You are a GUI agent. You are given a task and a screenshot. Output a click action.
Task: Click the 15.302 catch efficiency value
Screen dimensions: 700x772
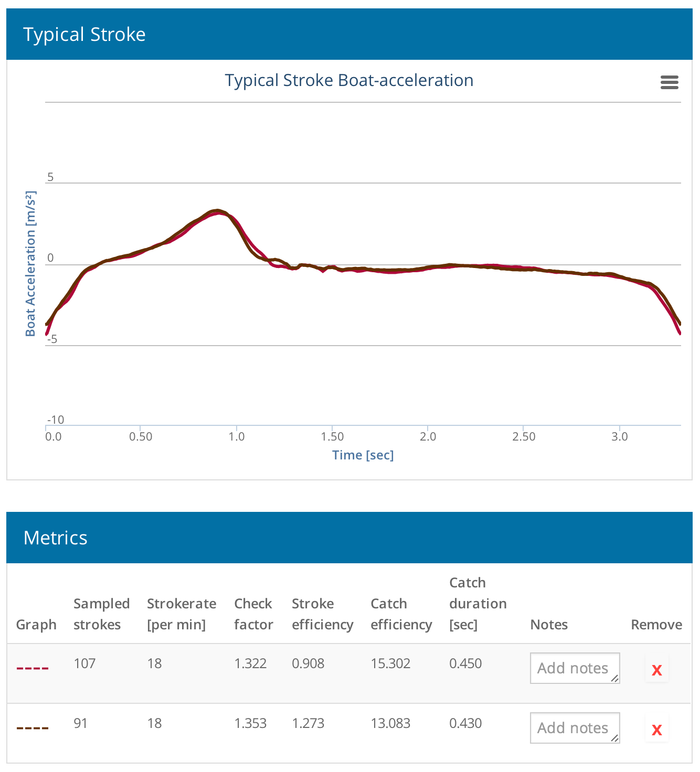tap(390, 663)
